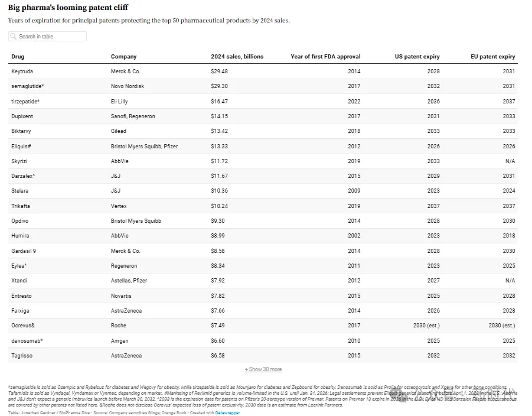Select the Keytruda drug name cell
Viewport: 532px width, 416px height.
click(x=22, y=71)
